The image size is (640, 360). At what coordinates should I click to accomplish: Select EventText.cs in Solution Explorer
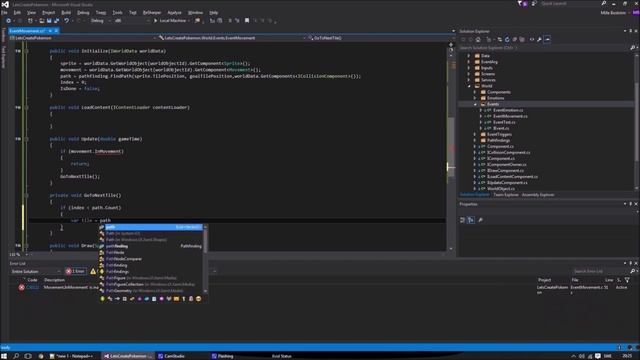tap(504, 122)
